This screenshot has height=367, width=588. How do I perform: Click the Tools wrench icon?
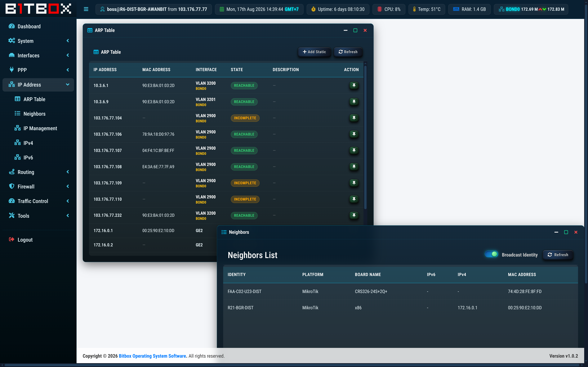coord(11,216)
